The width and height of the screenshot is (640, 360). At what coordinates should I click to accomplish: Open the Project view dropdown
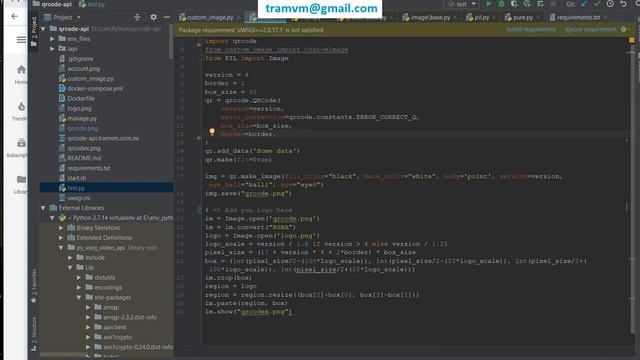tap(62, 17)
